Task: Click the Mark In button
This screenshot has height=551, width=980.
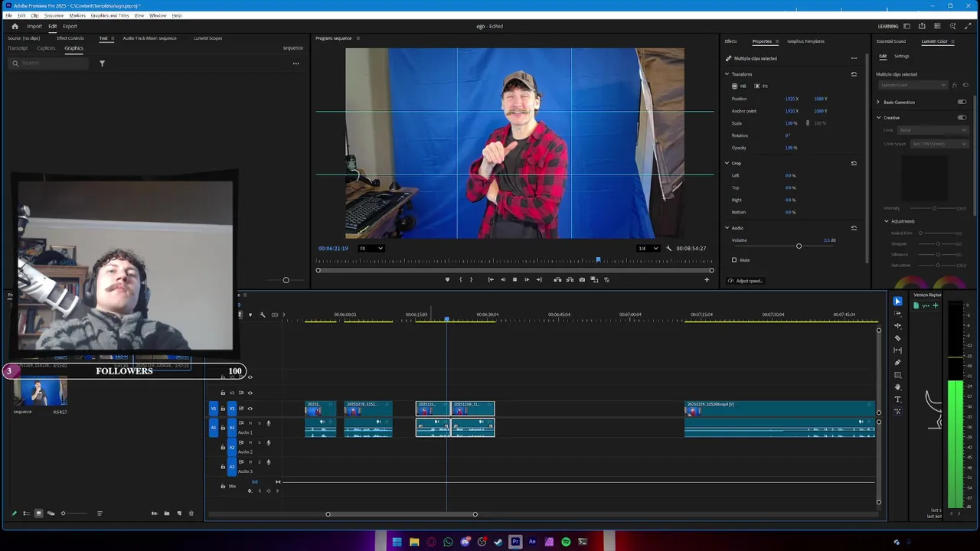Action: coord(460,279)
